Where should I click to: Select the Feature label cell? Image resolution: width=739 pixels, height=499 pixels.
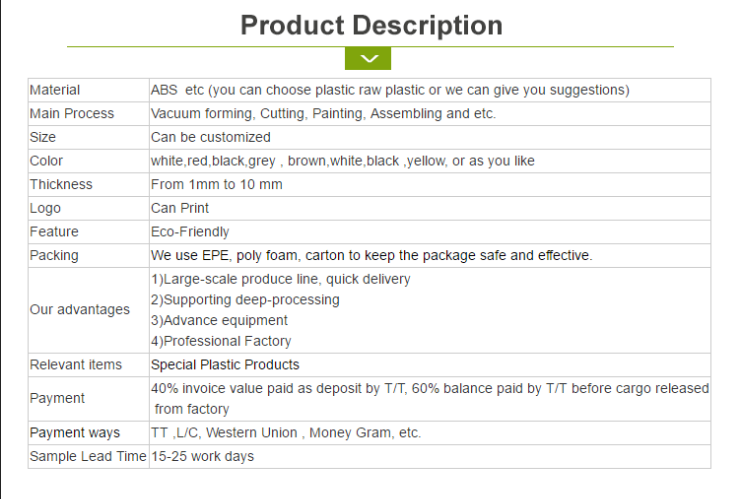(54, 232)
